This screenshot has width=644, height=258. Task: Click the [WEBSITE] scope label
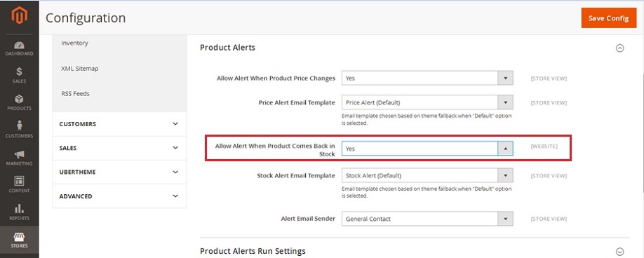point(544,146)
